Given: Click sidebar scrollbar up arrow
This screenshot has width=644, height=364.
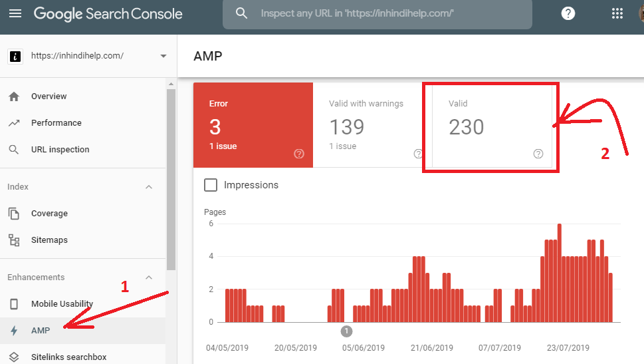Looking at the screenshot, I should [171, 85].
